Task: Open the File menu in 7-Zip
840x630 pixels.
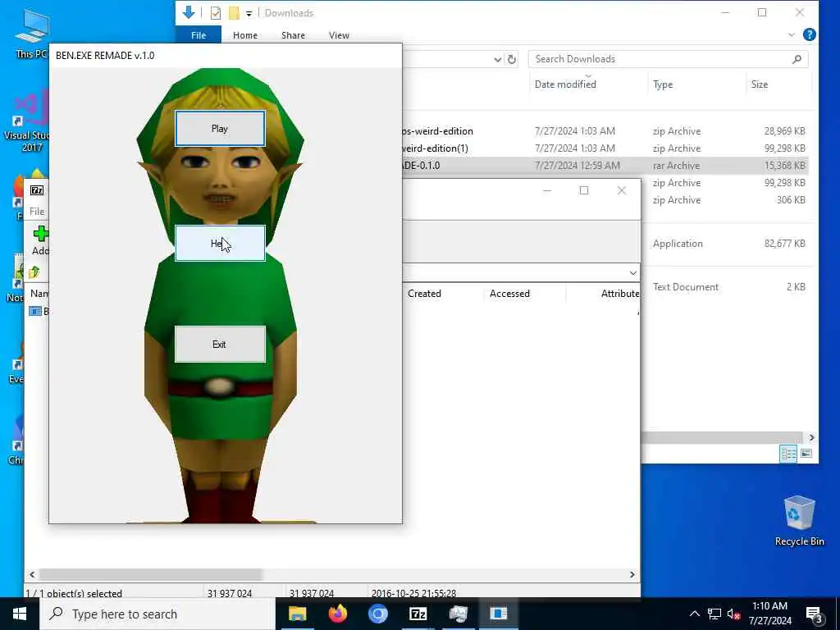Action: [x=37, y=212]
